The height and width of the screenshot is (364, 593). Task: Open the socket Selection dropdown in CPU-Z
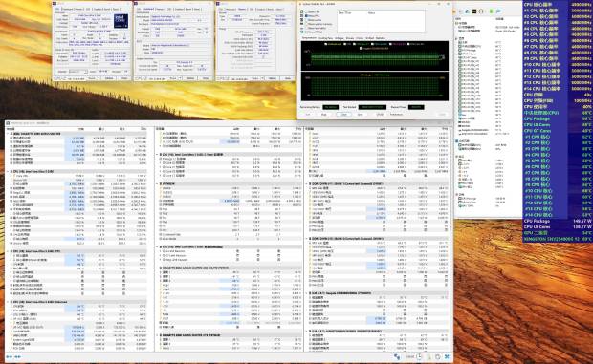pos(77,72)
